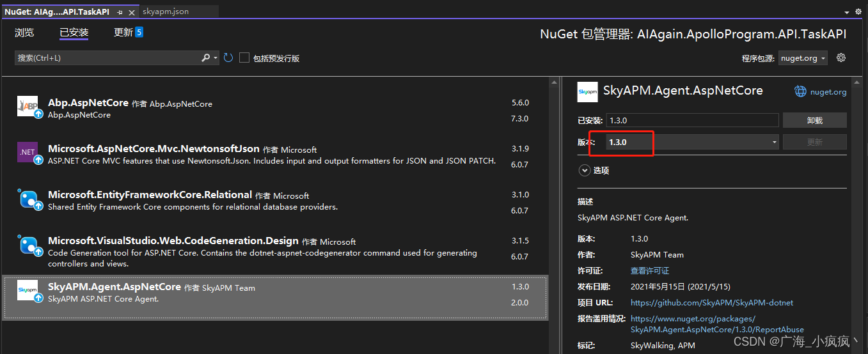Pin the NuGet document tab
The image size is (868, 354).
pyautogui.click(x=120, y=12)
